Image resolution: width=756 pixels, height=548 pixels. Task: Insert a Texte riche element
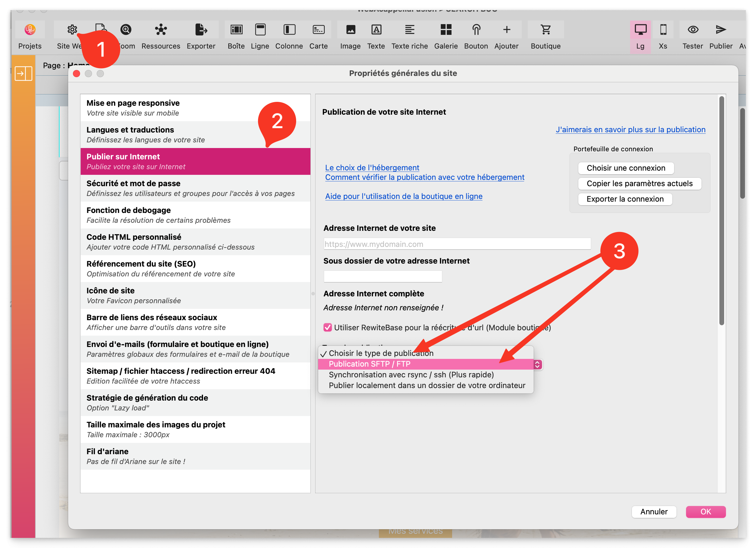[x=409, y=30]
